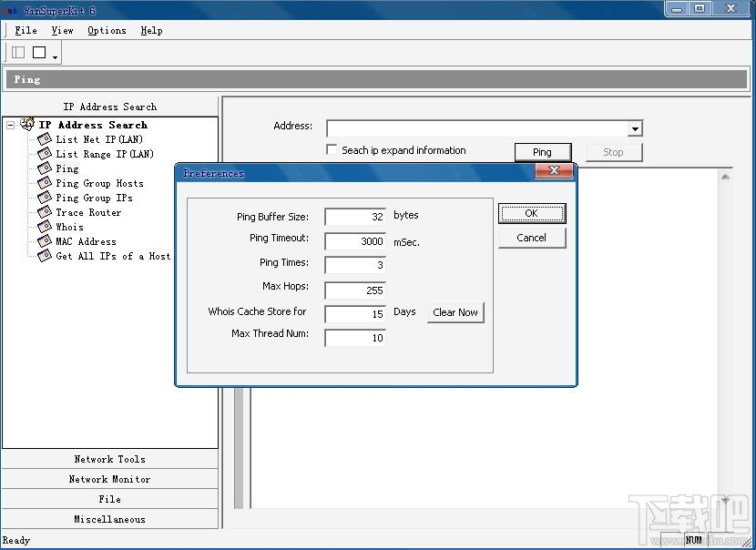Click the Ping Timeout input field
The image size is (756, 550).
pos(354,241)
